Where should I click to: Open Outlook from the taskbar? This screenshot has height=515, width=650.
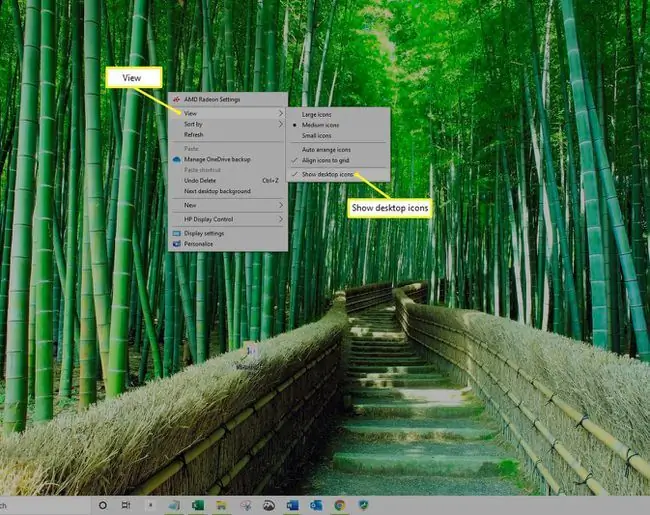coord(316,505)
